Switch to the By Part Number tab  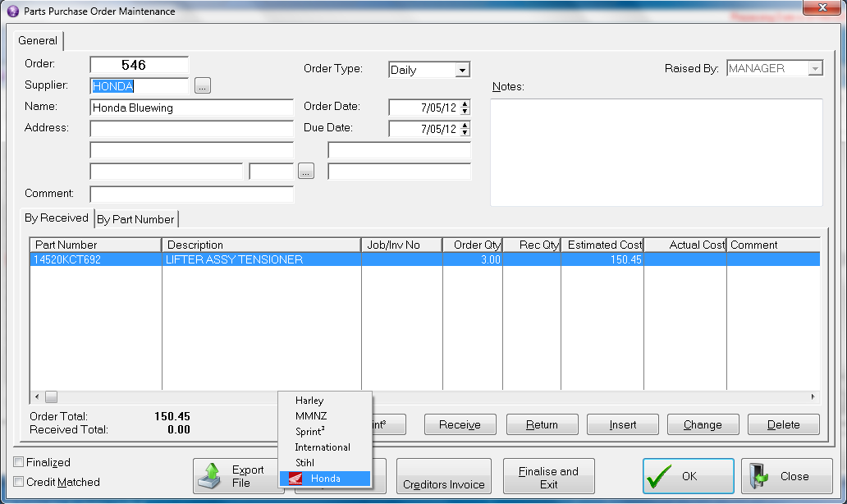[x=135, y=219]
